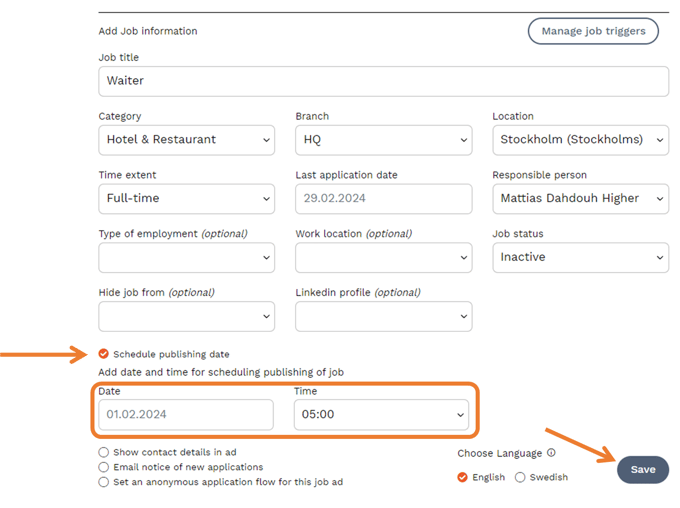The image size is (680, 508).
Task: Expand the Type of employment dropdown
Action: (x=186, y=257)
